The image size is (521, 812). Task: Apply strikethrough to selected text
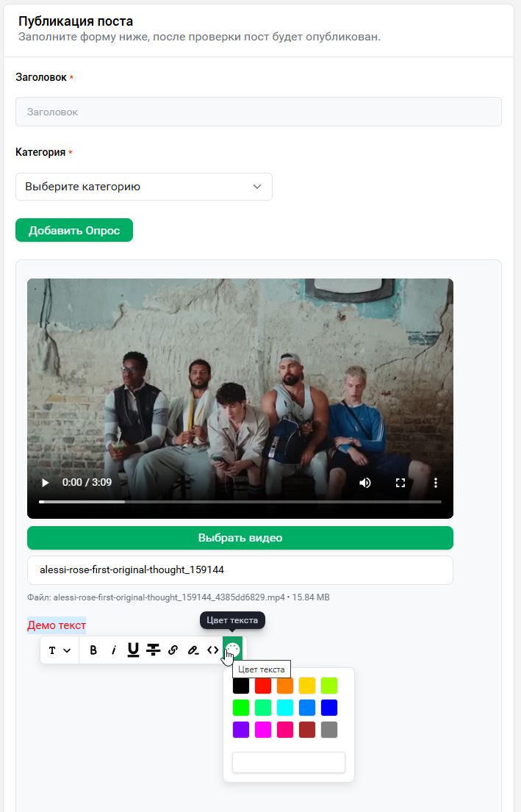[153, 650]
